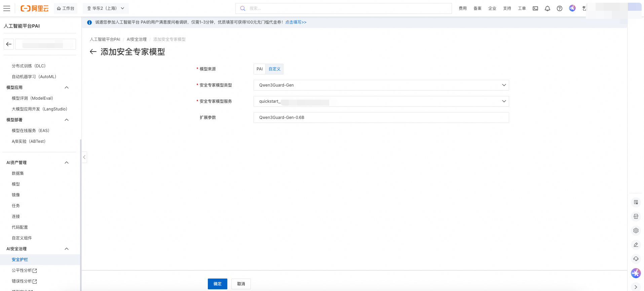Click the edit pencil icon in right toolbar
This screenshot has height=291, width=644.
[x=636, y=245]
